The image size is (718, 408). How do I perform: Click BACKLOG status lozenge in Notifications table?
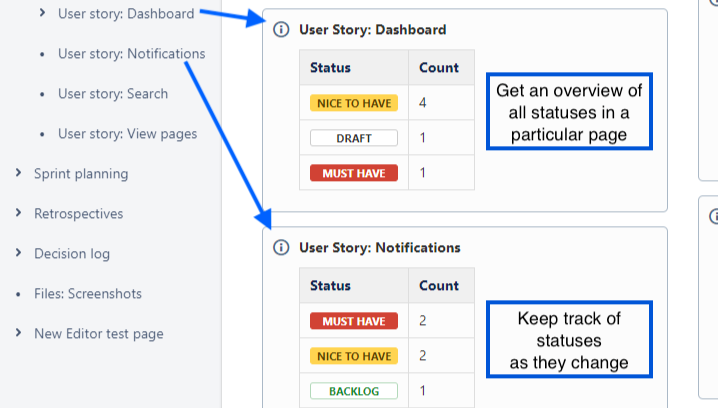(x=354, y=391)
